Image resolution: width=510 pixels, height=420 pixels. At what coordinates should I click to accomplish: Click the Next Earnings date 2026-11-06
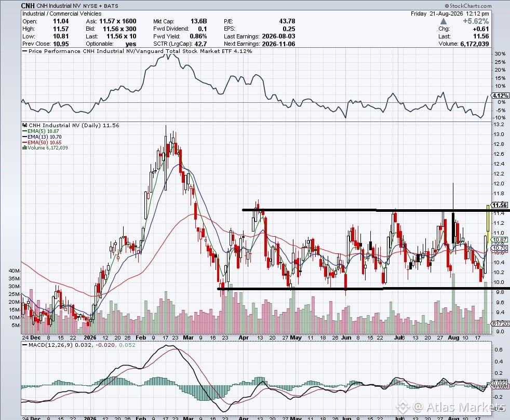[278, 44]
